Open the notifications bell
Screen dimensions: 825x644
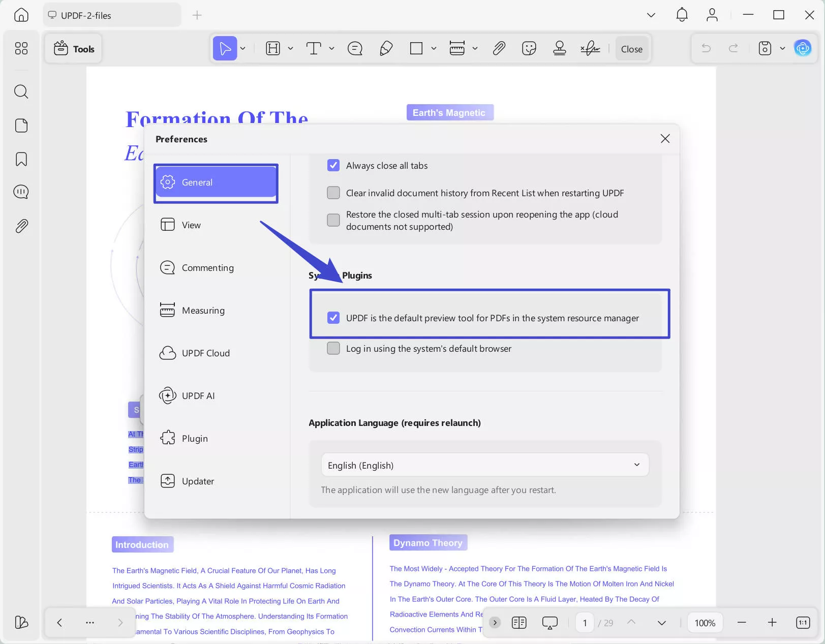coord(682,15)
